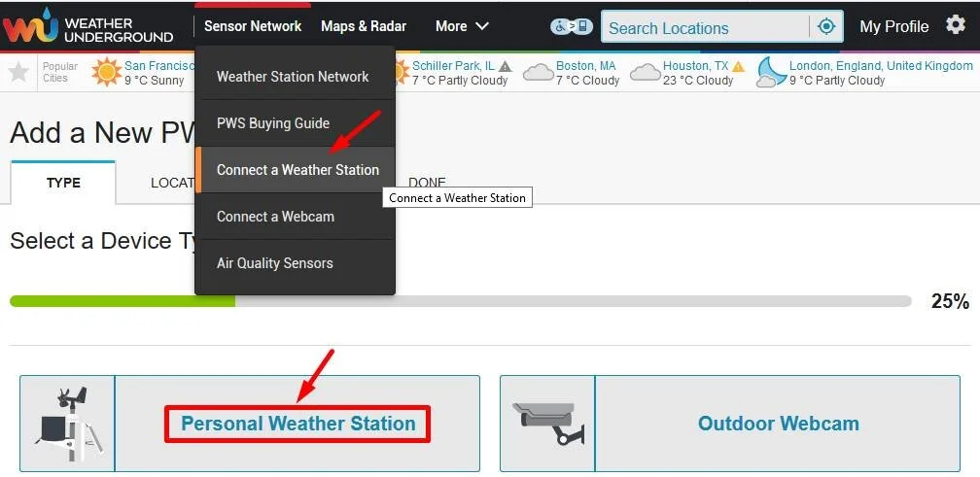Click the weather station device image
Viewport: 980px width, 477px height.
[x=67, y=424]
